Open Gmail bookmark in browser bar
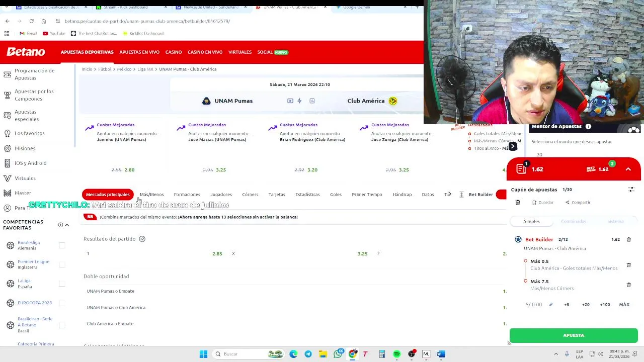Screen dimensions: 644x362 (28, 33)
